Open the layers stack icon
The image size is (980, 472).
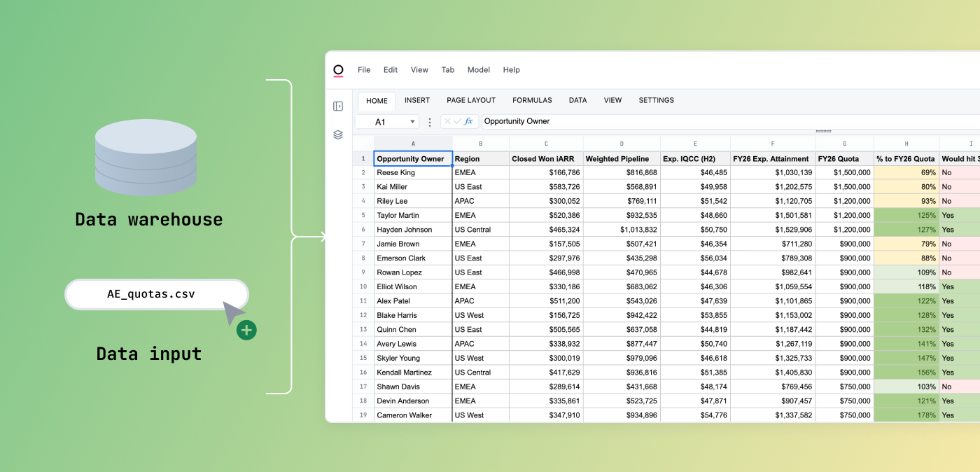(x=338, y=134)
